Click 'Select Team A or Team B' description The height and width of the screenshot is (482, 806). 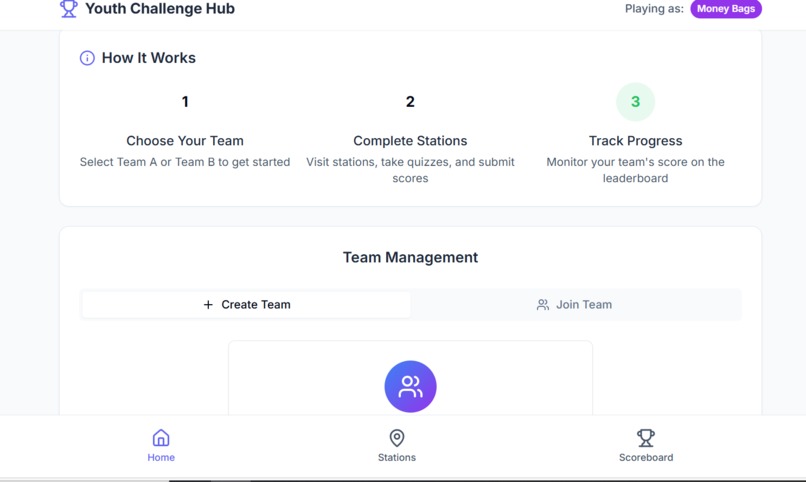click(x=185, y=162)
